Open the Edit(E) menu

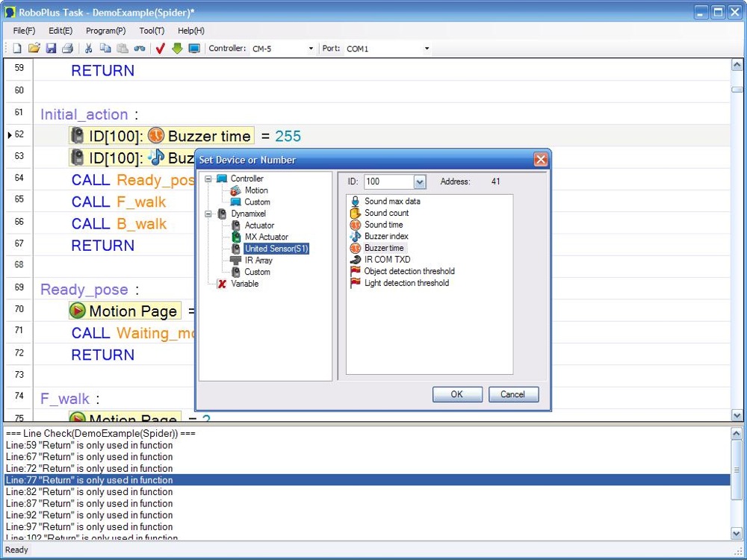click(61, 31)
